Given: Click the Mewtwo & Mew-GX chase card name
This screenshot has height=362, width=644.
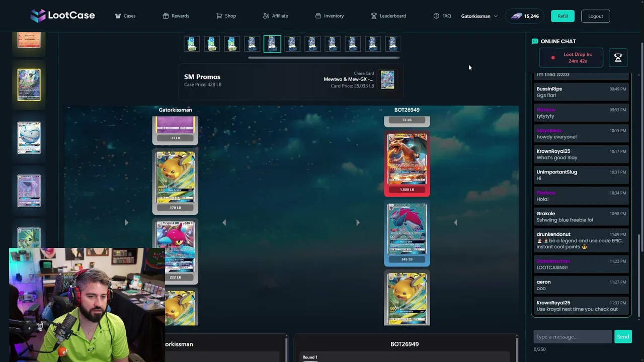Looking at the screenshot, I should click(349, 79).
